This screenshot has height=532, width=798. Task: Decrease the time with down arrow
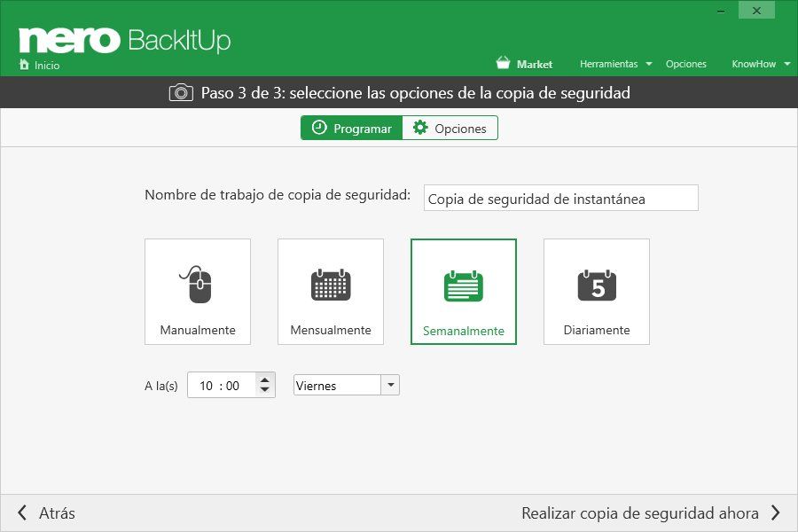coord(264,390)
